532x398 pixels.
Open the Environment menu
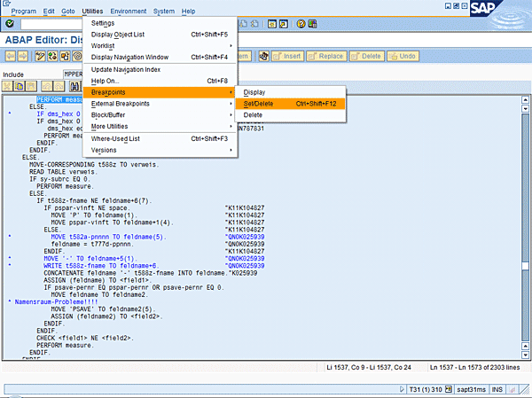tap(129, 11)
